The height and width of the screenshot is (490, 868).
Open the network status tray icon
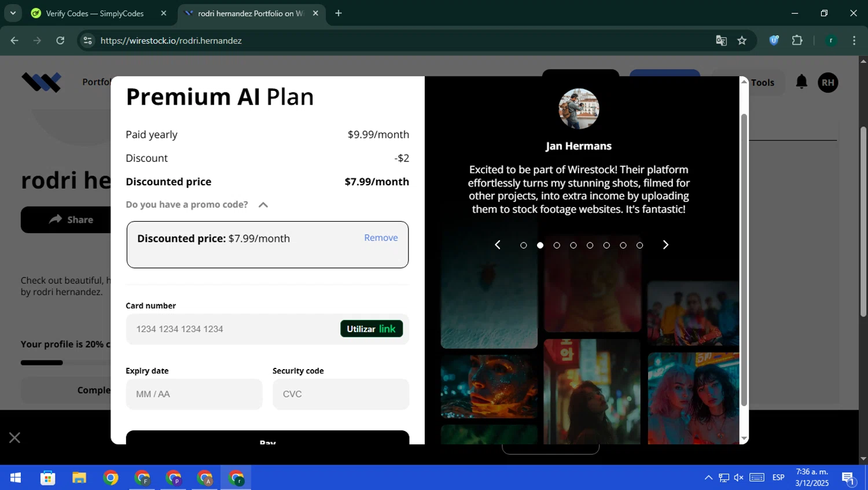click(724, 478)
